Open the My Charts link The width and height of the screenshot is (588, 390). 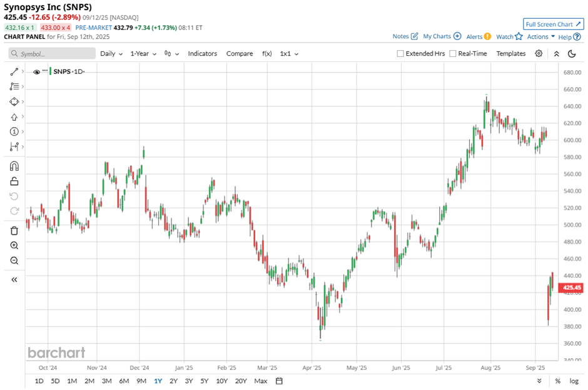coord(442,37)
